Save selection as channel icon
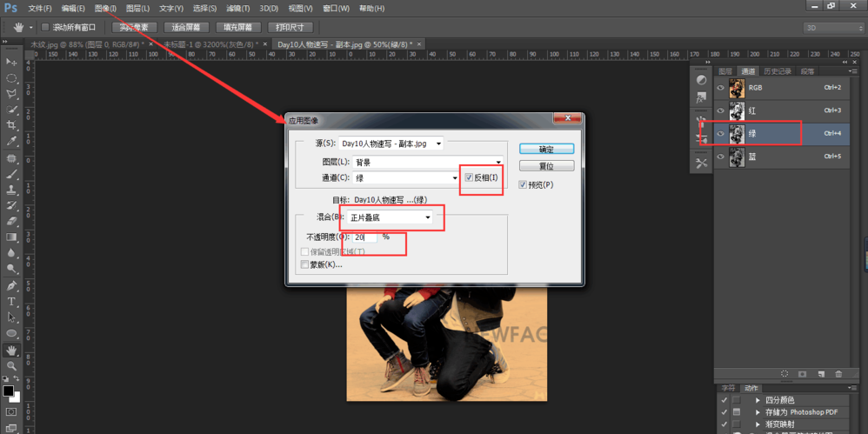The width and height of the screenshot is (868, 434). point(802,374)
